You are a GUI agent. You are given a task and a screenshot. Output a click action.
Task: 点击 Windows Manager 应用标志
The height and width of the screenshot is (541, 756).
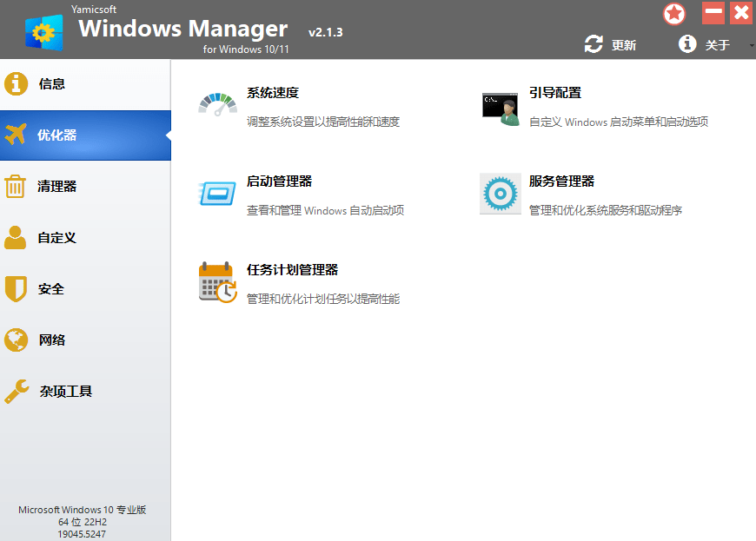42,30
